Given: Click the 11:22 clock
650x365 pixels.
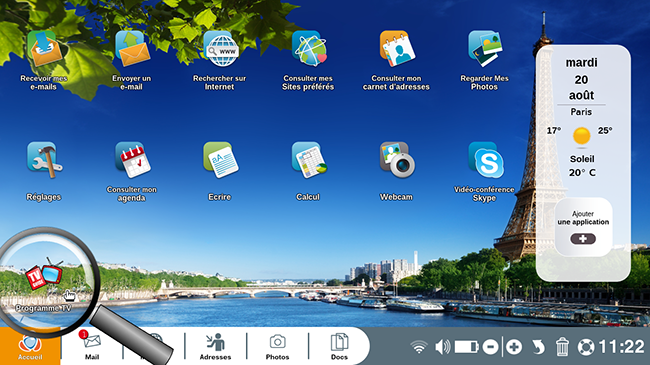Looking at the screenshot, I should tap(621, 347).
